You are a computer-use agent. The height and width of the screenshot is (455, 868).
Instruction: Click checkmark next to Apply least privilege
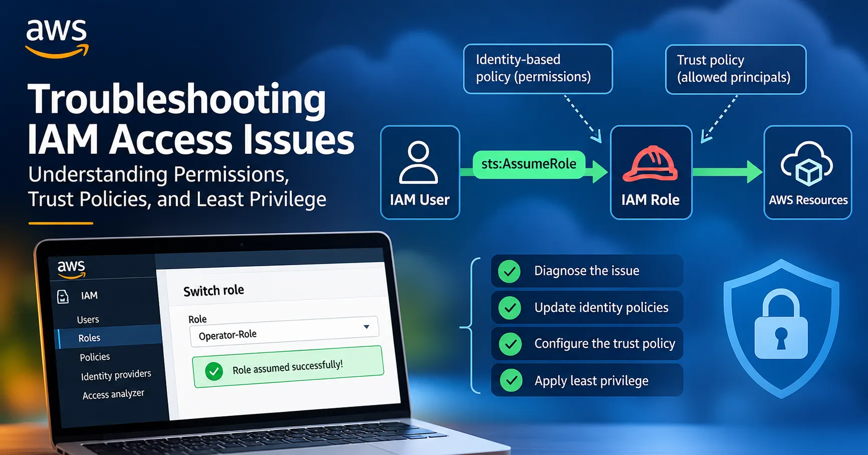(511, 381)
